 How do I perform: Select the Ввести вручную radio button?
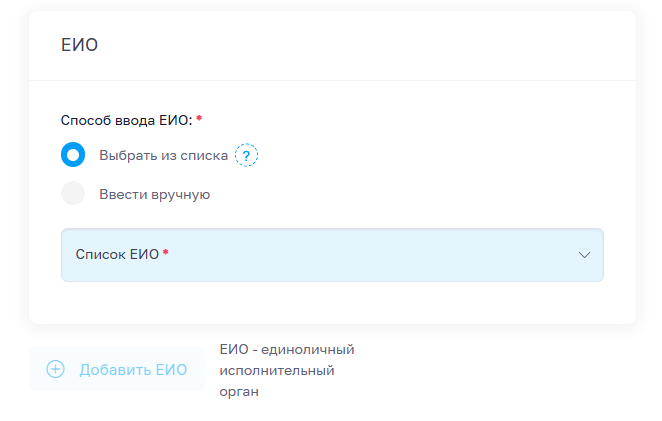coord(73,193)
